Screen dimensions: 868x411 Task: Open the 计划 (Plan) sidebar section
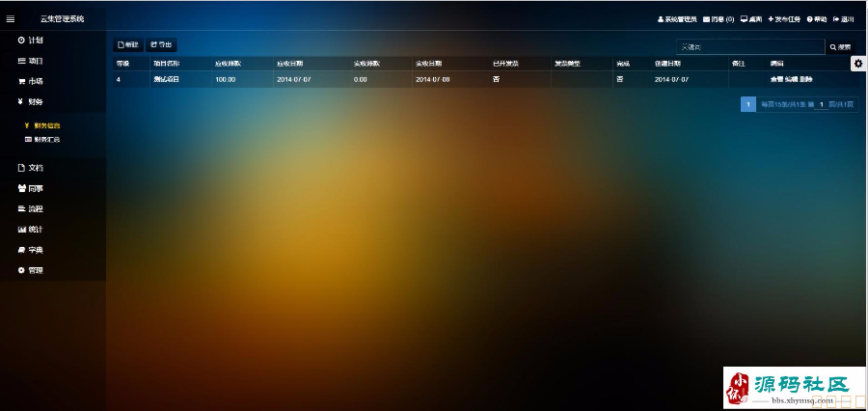pos(31,40)
